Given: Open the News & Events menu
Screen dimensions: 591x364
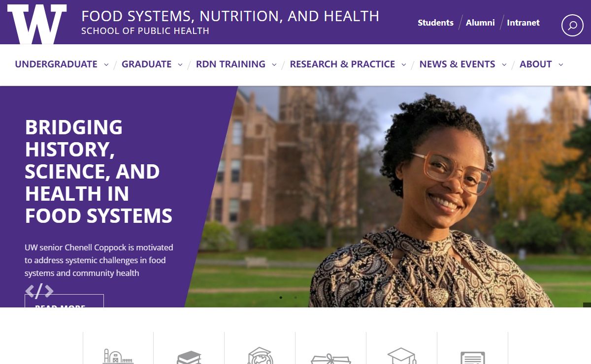Looking at the screenshot, I should click(457, 64).
